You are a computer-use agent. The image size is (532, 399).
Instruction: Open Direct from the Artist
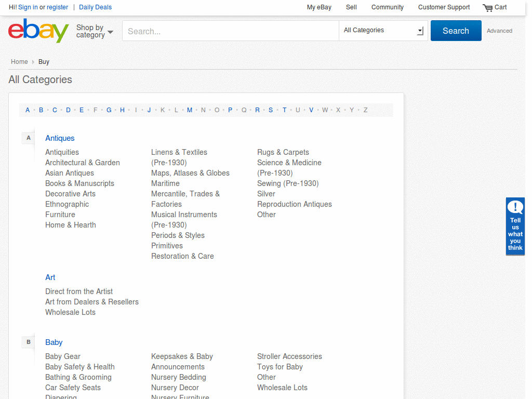pos(79,291)
